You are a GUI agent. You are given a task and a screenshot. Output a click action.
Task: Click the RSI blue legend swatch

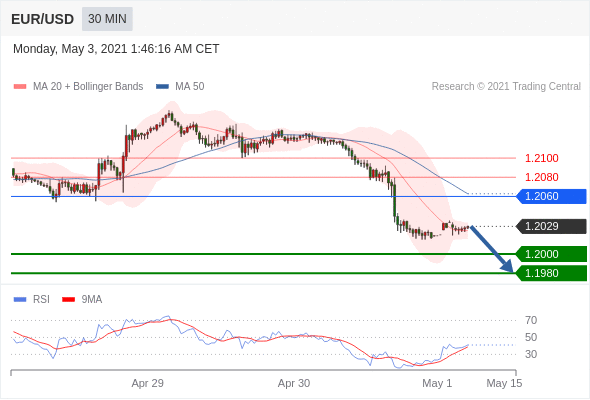(20, 300)
